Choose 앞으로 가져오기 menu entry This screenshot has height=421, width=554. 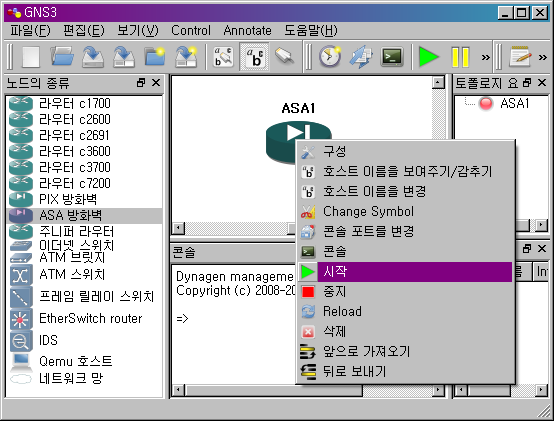[x=405, y=351]
